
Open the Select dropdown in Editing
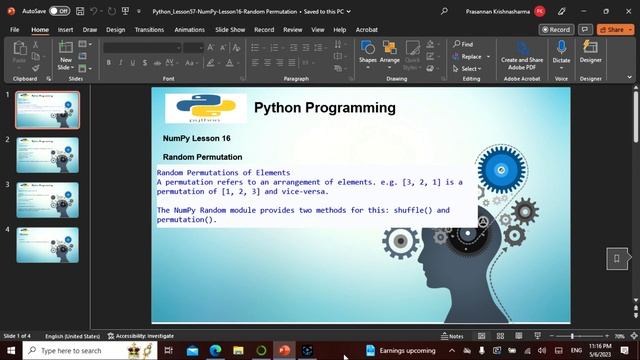click(x=467, y=69)
